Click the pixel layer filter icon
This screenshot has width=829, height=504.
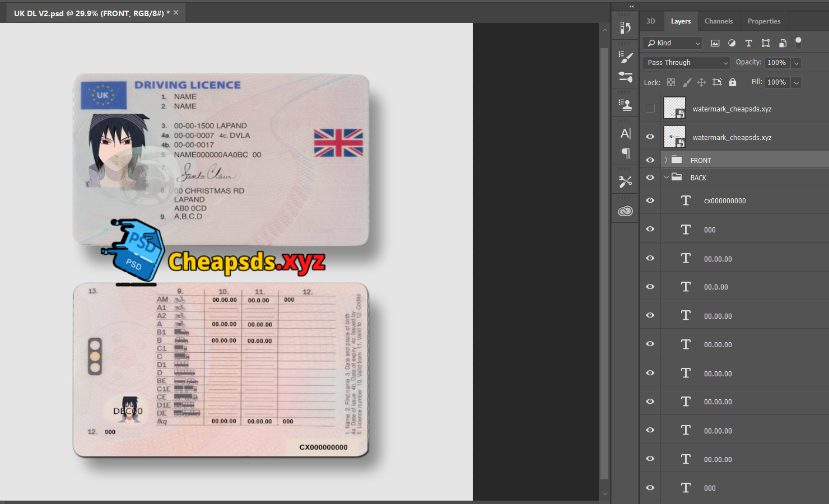tap(715, 43)
